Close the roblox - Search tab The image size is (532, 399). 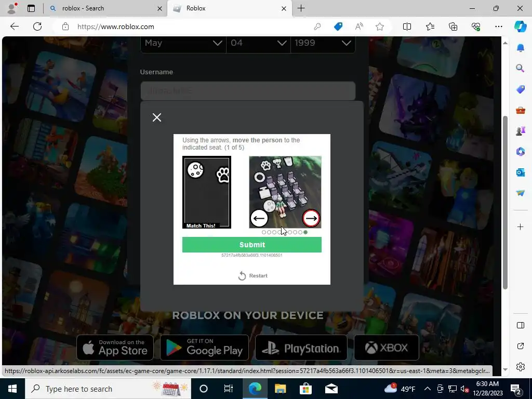pos(159,8)
